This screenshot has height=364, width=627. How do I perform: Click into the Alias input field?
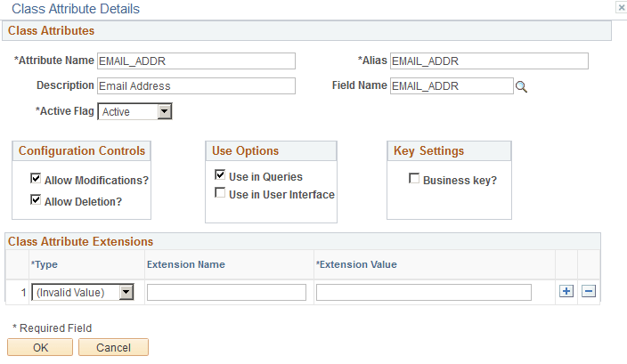pyautogui.click(x=489, y=61)
